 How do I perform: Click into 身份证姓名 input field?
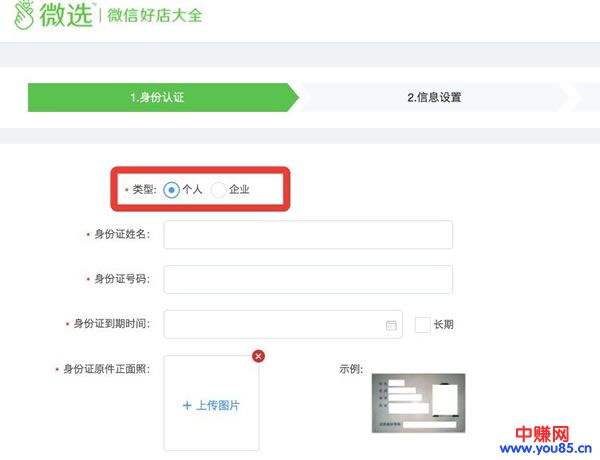(x=308, y=234)
